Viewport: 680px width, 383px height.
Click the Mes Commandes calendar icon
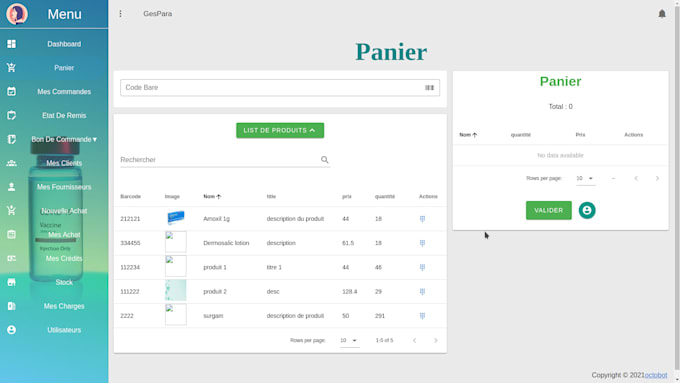12,92
